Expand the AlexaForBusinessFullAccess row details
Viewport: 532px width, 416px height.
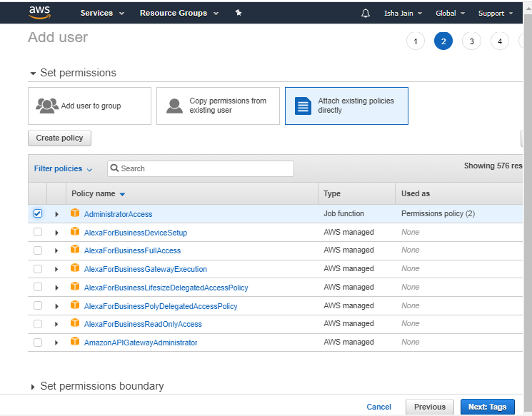(56, 251)
